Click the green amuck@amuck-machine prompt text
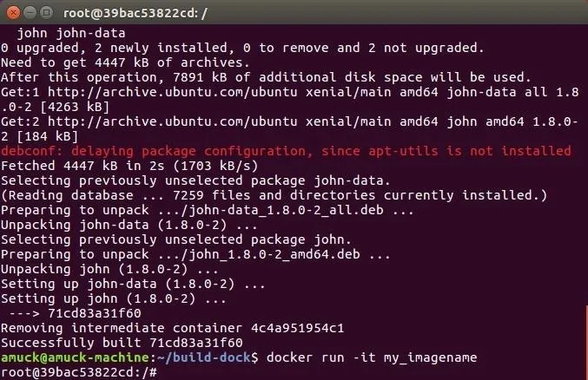The image size is (588, 380). pos(75,357)
